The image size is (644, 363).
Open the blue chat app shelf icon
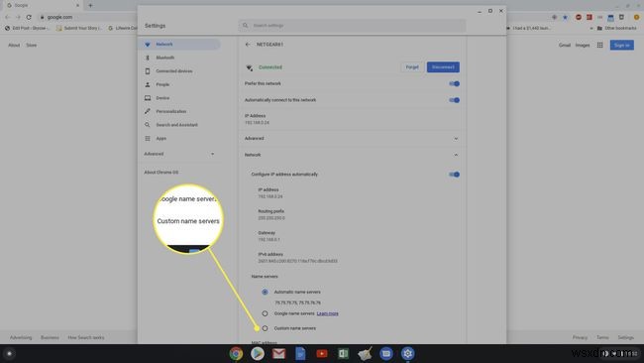tap(386, 353)
